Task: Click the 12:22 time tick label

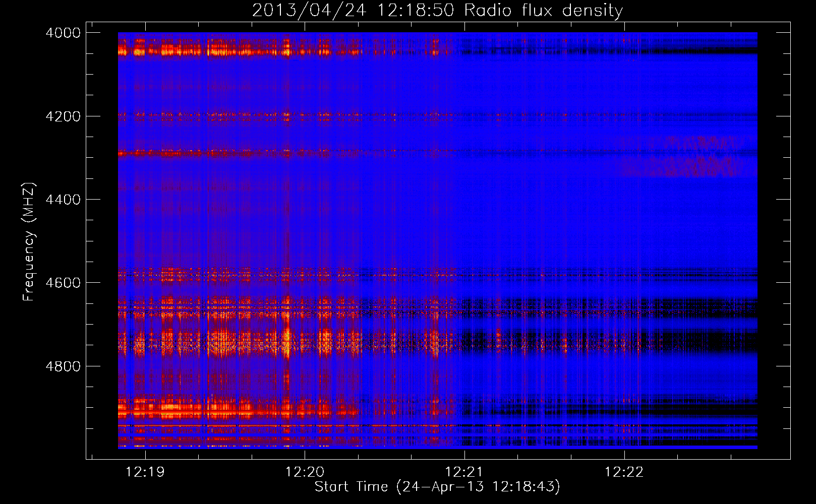Action: [624, 472]
